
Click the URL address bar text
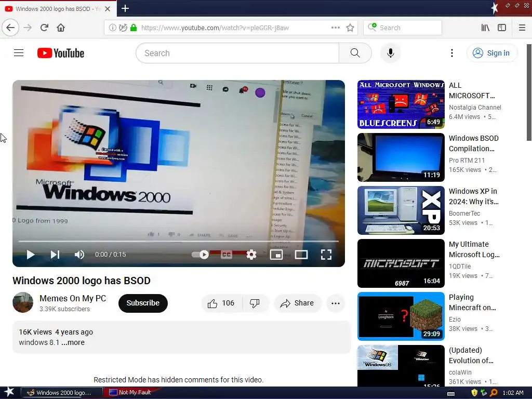pos(215,28)
